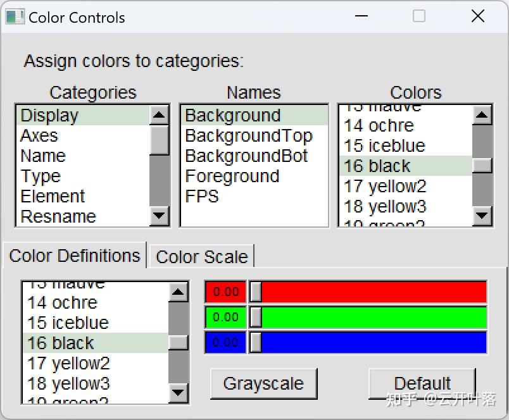Image resolution: width=509 pixels, height=420 pixels.
Task: Select Foreground in the Names list
Action: [232, 176]
